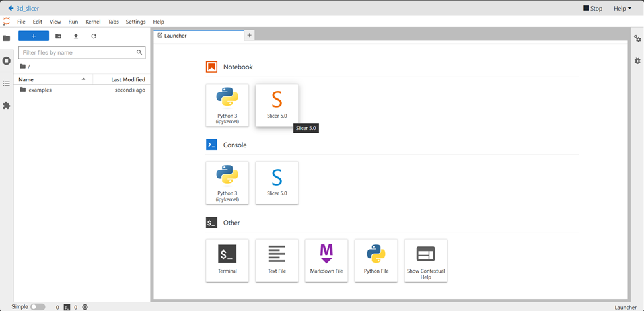Open Property Inspector gears icon
This screenshot has width=644, height=311.
coord(637,38)
